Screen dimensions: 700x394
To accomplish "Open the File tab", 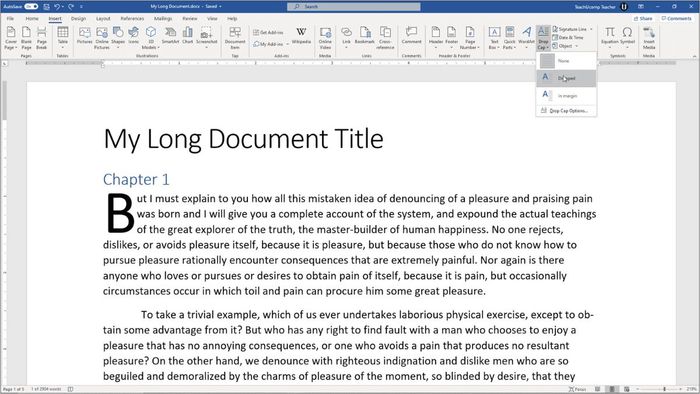I will [10, 19].
